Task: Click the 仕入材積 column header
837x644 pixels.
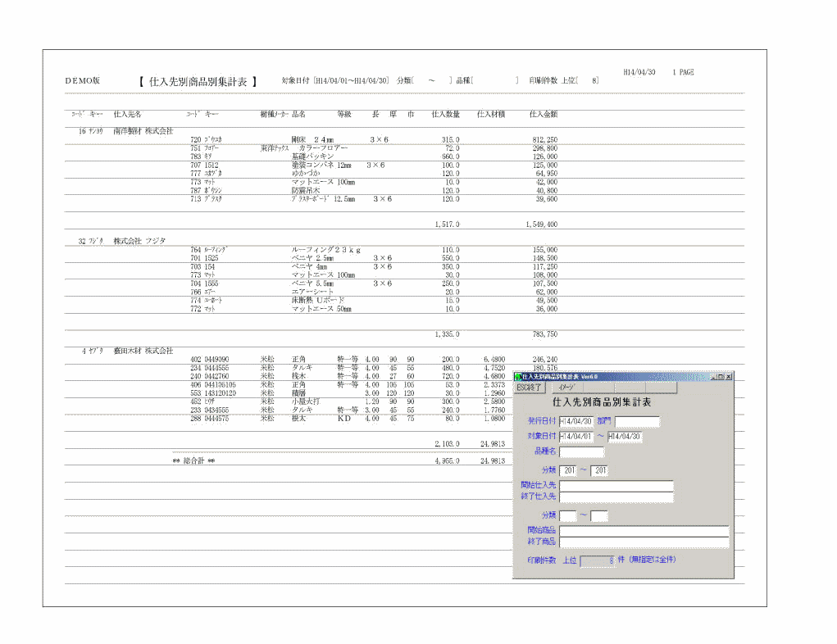Action: coord(491,114)
